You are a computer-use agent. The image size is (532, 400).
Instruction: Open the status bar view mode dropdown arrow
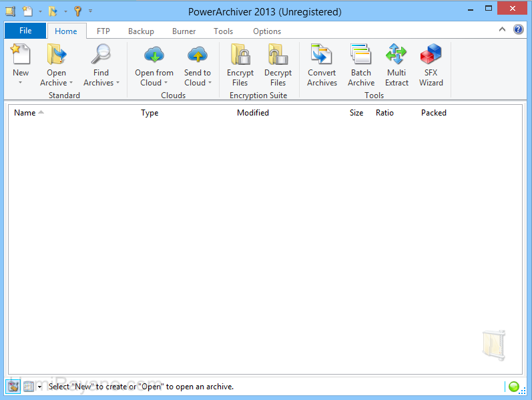click(x=39, y=387)
